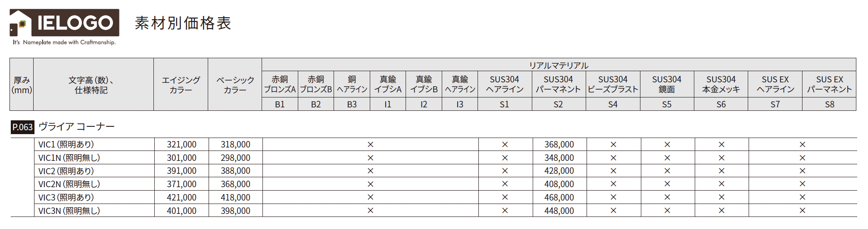Click the X mark in the VIC1 S1 cell
Image resolution: width=868 pixels, height=229 pixels.
pos(505,144)
